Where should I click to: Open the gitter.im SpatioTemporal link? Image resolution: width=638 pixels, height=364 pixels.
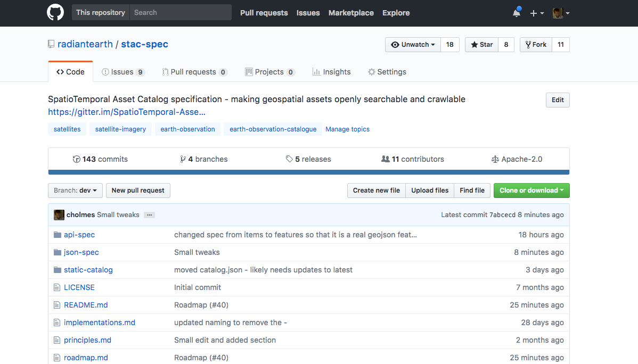coord(127,112)
